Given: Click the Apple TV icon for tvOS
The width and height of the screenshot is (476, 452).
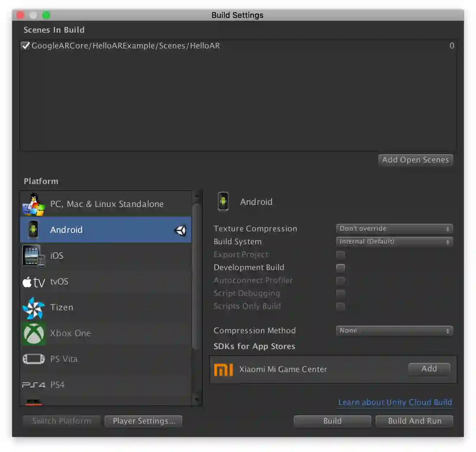Looking at the screenshot, I should pos(34,282).
